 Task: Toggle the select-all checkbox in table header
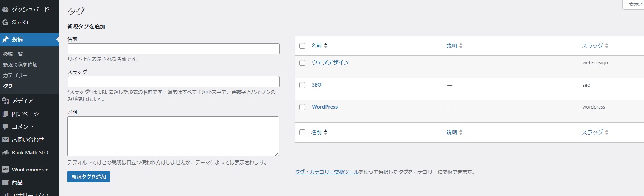302,46
